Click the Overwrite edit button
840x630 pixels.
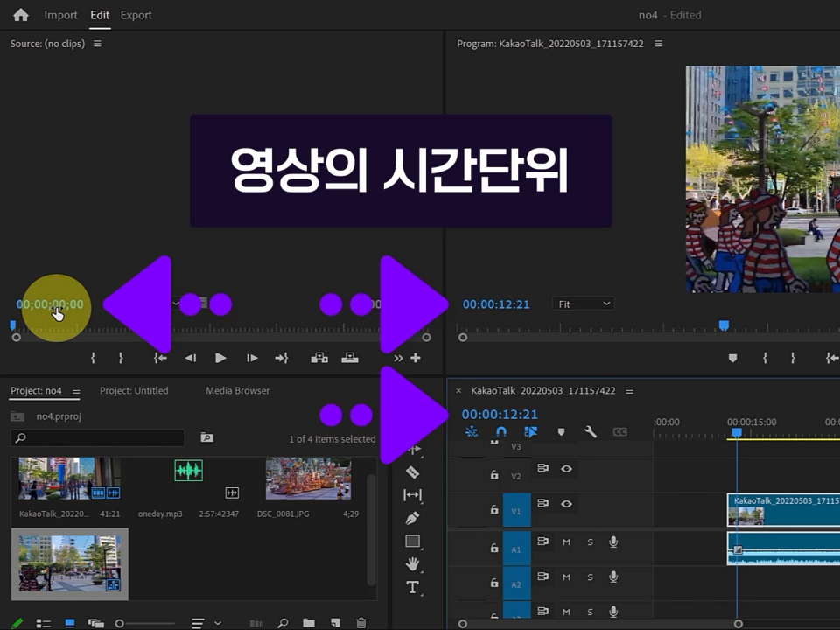coord(350,358)
